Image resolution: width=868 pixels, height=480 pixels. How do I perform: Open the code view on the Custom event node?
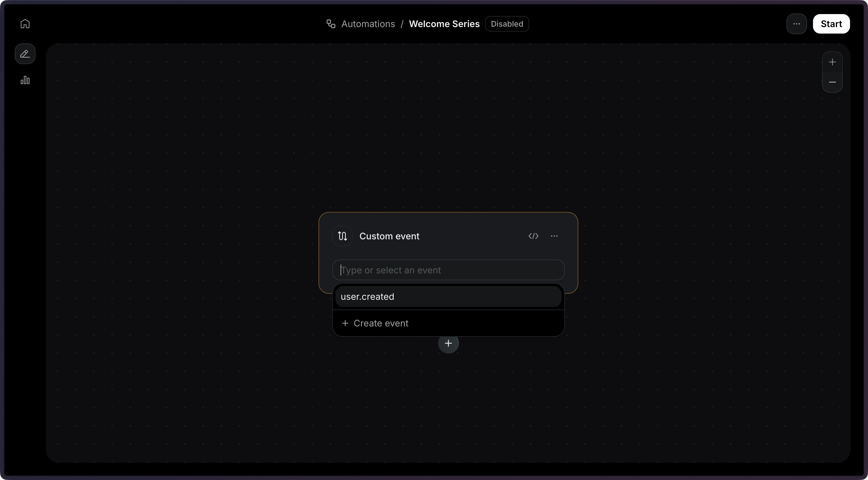[533, 236]
